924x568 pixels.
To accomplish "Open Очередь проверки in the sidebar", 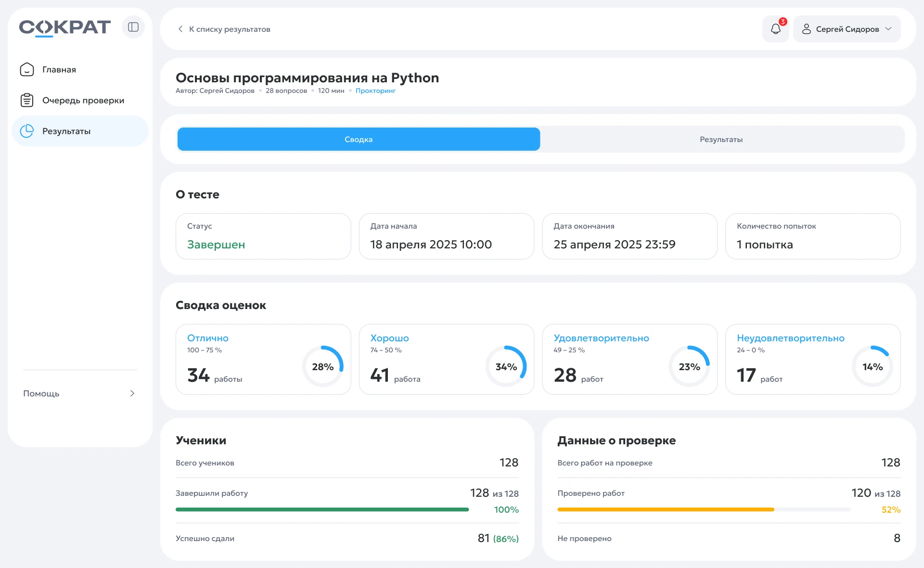I will click(x=80, y=100).
